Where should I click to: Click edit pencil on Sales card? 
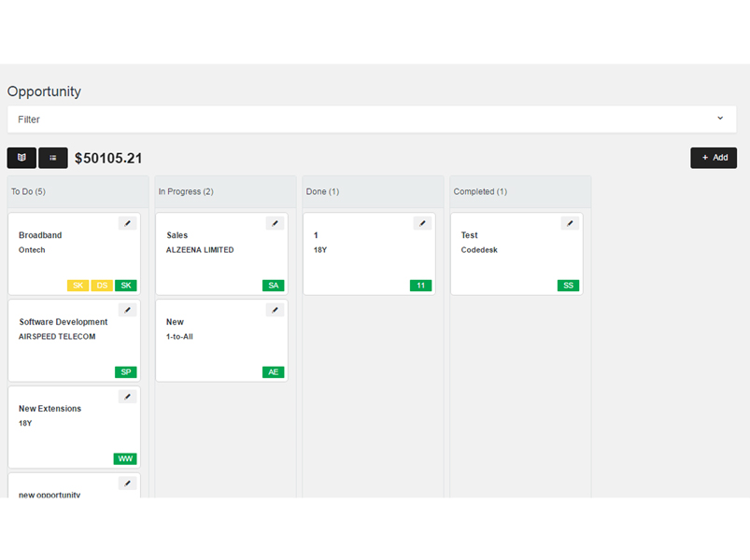pos(275,223)
